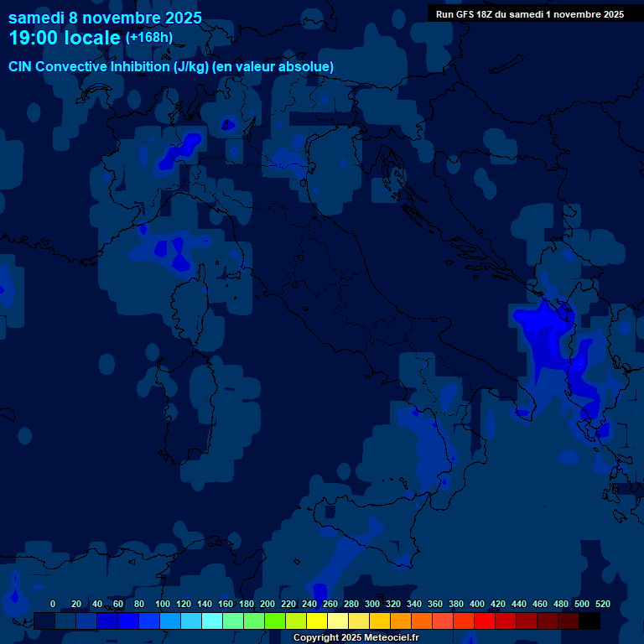
Task: Select the pale cyan 140–160 legend swatch
Action: pos(212,621)
